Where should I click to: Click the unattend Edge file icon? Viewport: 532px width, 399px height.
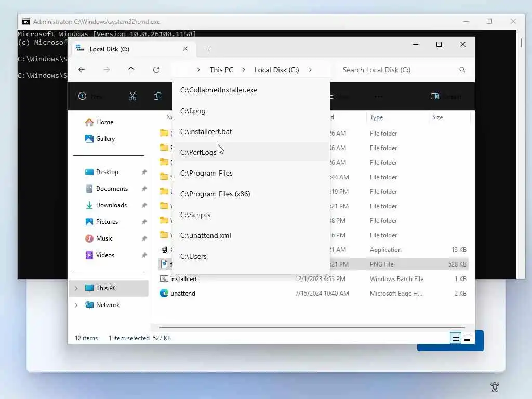tap(164, 293)
